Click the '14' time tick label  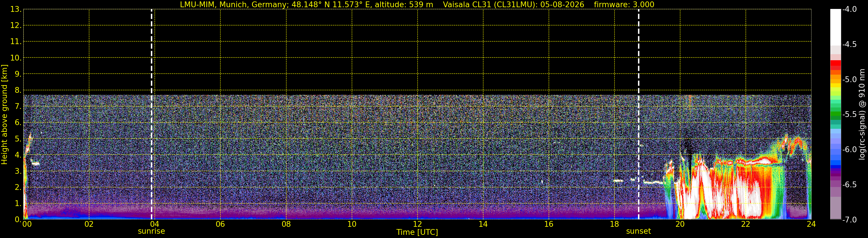click(x=483, y=224)
